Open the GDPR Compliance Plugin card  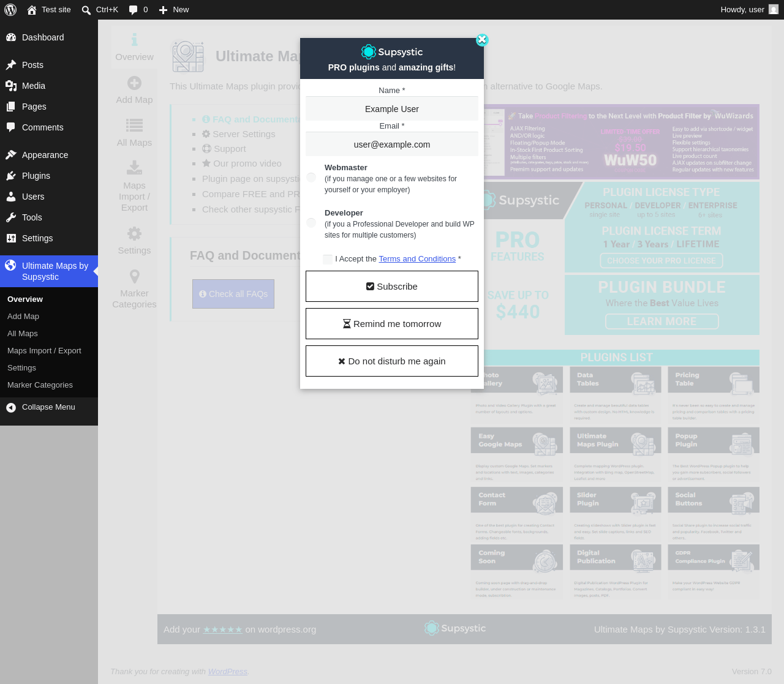714,572
